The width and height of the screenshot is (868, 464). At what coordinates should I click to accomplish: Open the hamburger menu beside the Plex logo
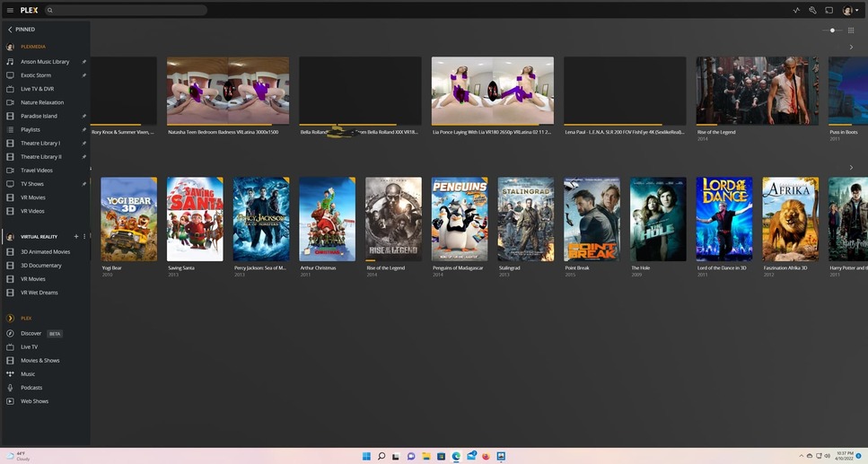[10, 10]
